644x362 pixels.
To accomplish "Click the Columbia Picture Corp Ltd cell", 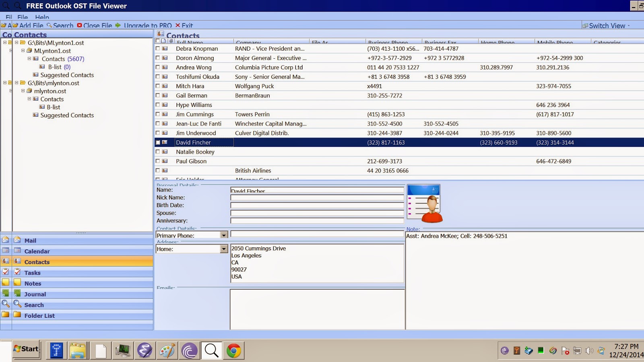I will [269, 67].
